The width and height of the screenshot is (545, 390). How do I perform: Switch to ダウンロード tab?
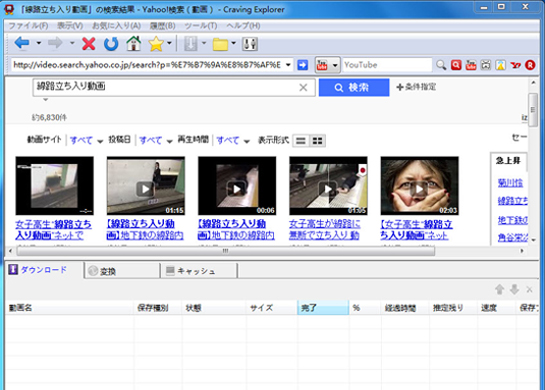click(44, 270)
